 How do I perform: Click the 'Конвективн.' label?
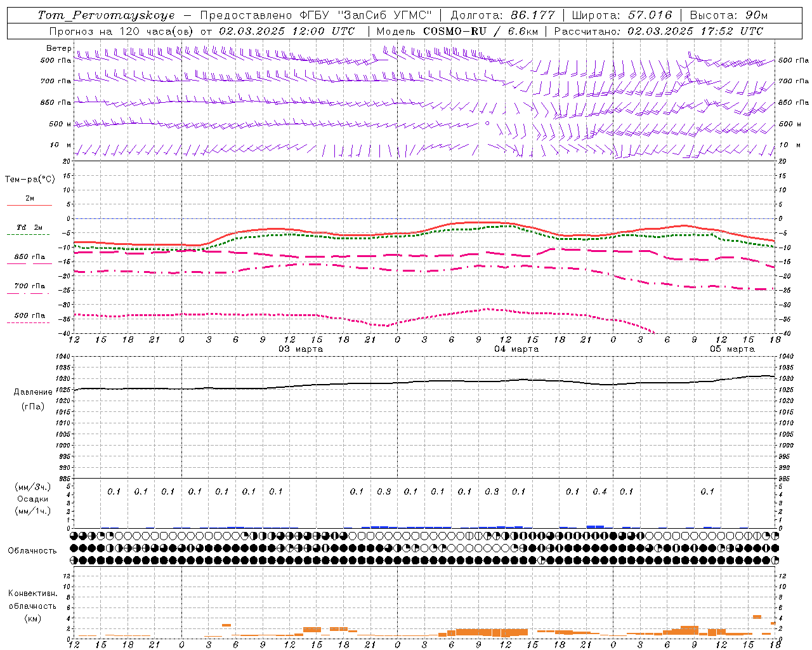point(32,594)
